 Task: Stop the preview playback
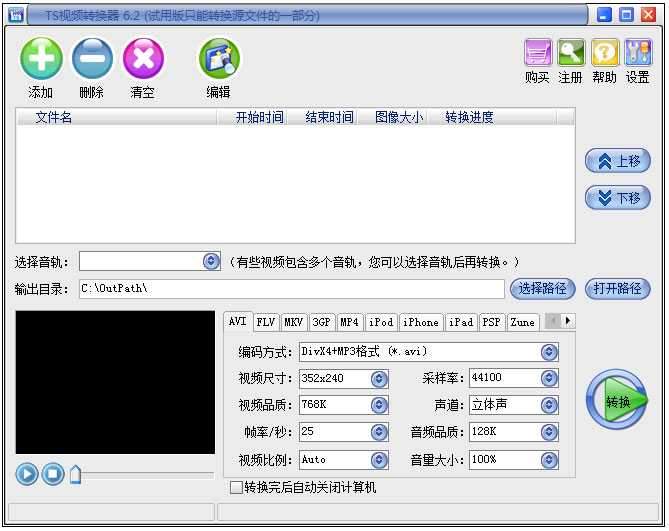[53, 474]
